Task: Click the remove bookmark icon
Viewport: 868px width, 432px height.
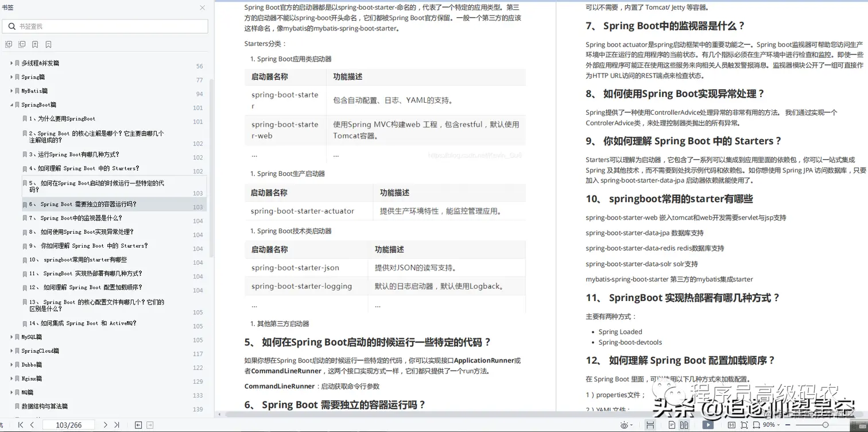Action: [x=48, y=44]
